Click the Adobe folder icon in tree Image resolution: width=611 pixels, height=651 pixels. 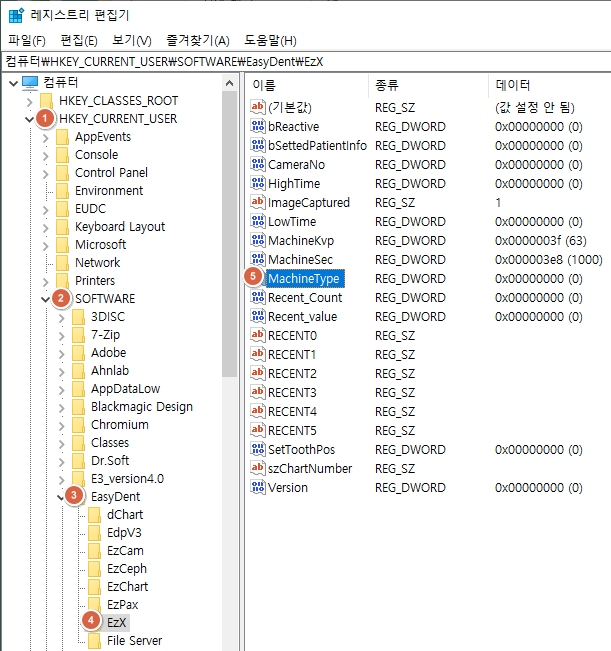coord(78,352)
